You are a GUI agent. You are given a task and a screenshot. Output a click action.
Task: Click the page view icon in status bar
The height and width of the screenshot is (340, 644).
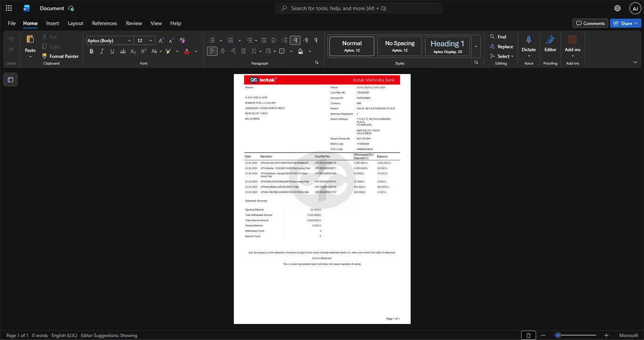coord(529,335)
